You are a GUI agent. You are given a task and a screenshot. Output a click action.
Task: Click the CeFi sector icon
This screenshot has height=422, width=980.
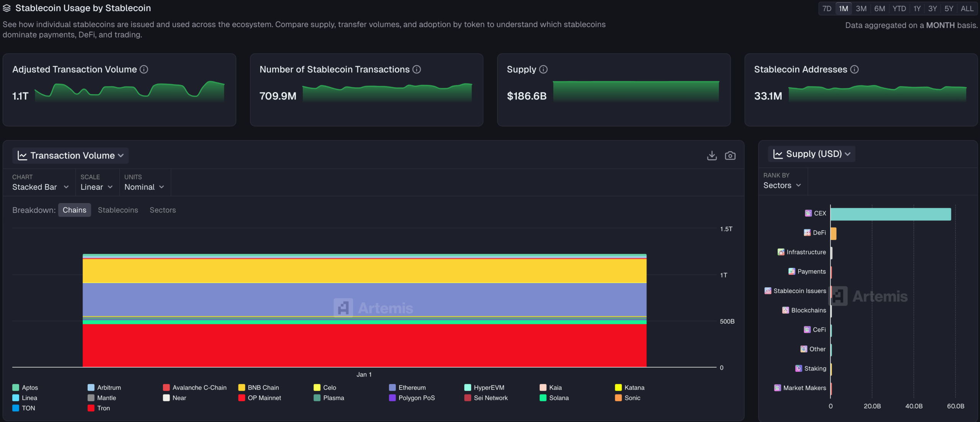(x=807, y=330)
